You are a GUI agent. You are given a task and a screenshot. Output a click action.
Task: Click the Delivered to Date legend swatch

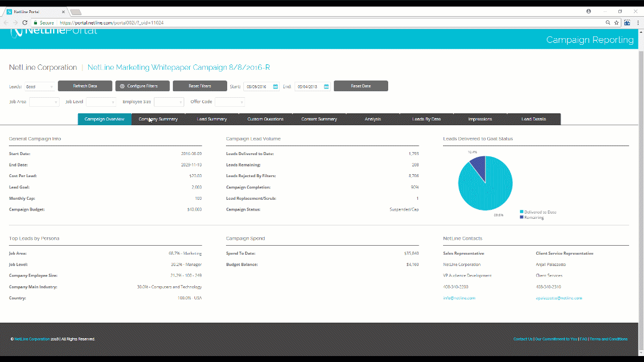click(522, 212)
